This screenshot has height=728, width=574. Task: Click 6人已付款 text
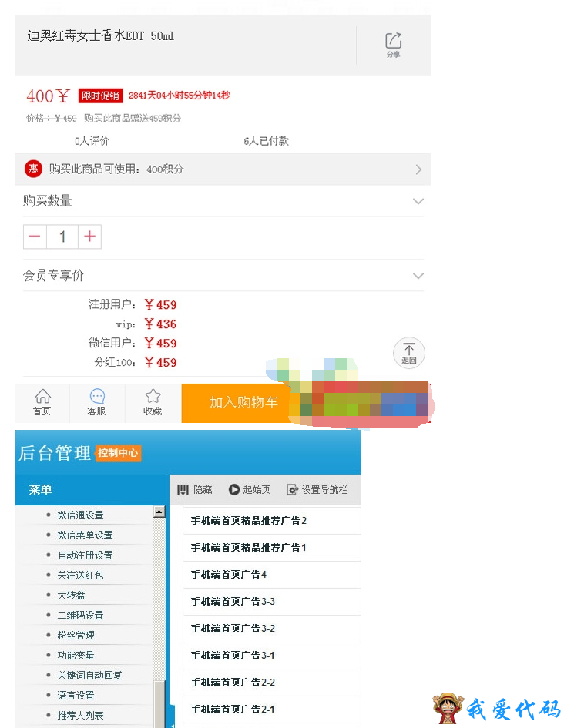[266, 141]
